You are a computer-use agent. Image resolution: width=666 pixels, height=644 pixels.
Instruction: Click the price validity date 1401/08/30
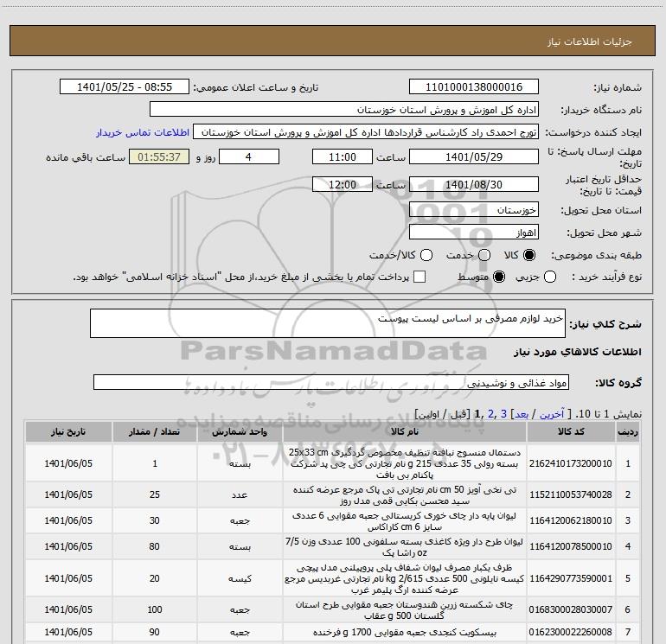(x=474, y=184)
